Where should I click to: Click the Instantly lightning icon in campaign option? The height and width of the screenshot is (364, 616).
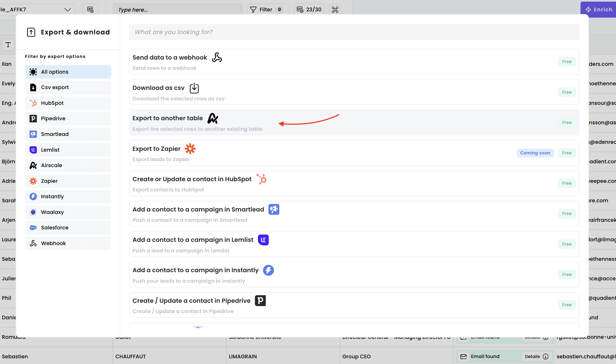pyautogui.click(x=268, y=270)
